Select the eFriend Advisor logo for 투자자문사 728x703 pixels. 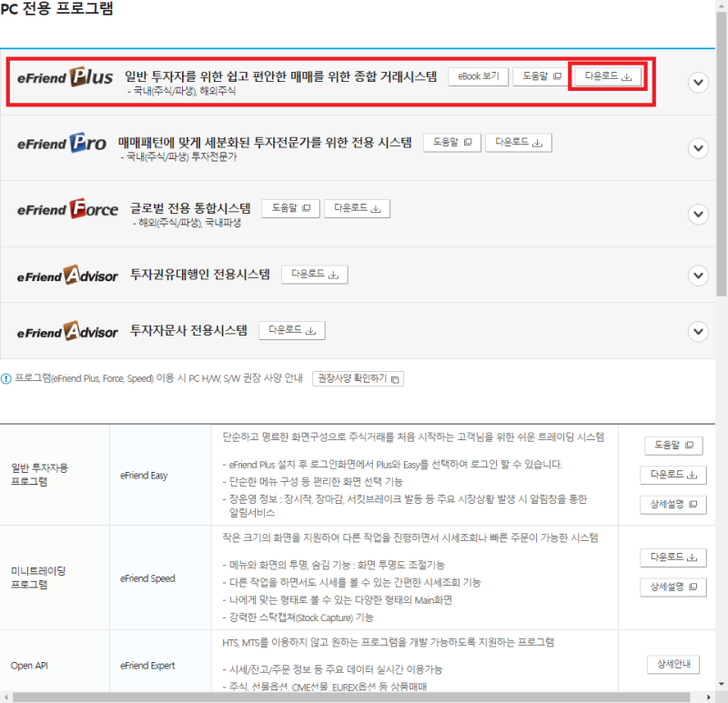[x=67, y=331]
